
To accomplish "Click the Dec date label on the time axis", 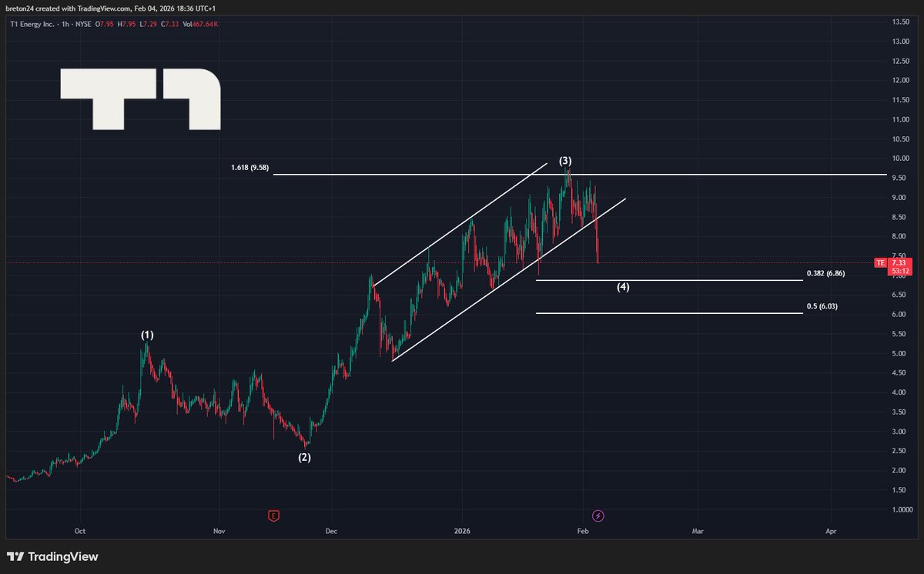I will click(x=331, y=531).
